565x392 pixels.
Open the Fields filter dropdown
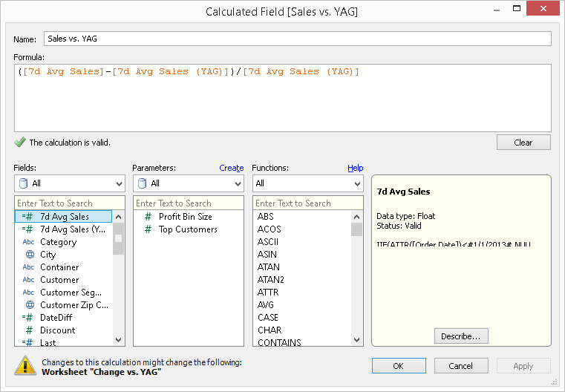tap(69, 183)
